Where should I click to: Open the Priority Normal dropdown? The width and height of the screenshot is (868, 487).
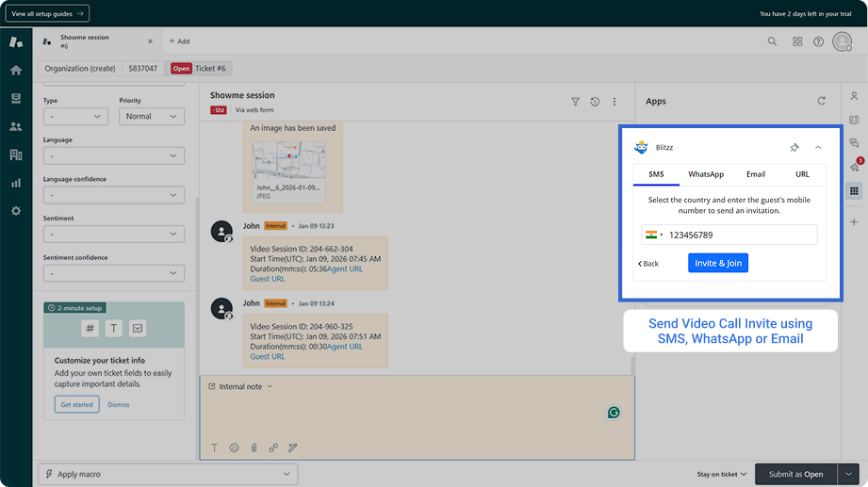pyautogui.click(x=152, y=116)
